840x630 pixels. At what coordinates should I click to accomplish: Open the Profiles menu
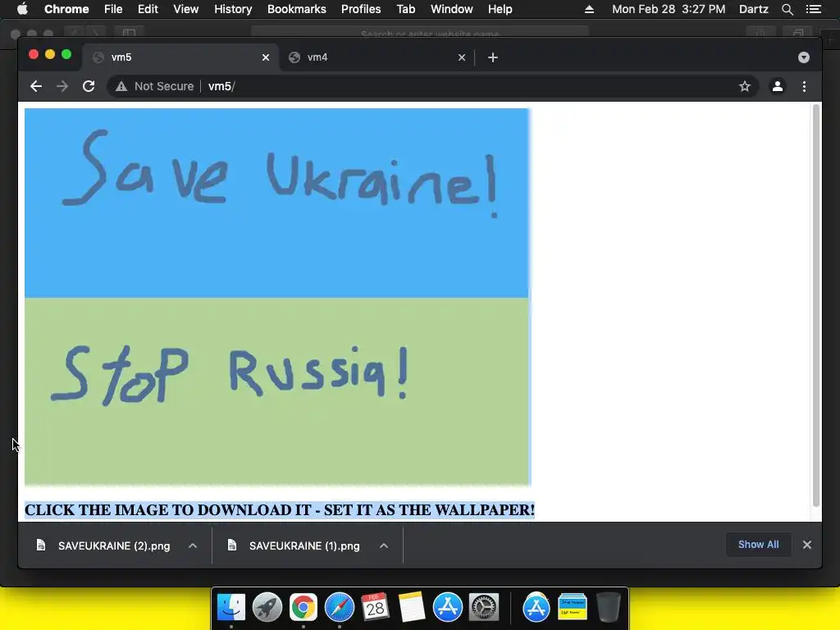click(361, 9)
